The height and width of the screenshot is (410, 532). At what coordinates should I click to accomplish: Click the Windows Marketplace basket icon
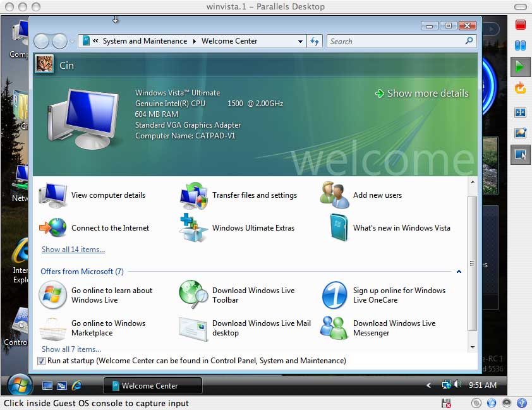click(x=52, y=329)
